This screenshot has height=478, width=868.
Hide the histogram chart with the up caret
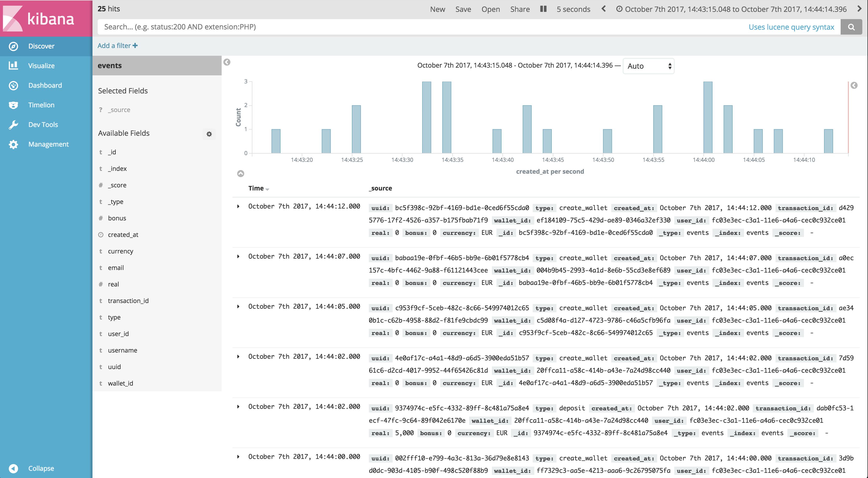(241, 174)
